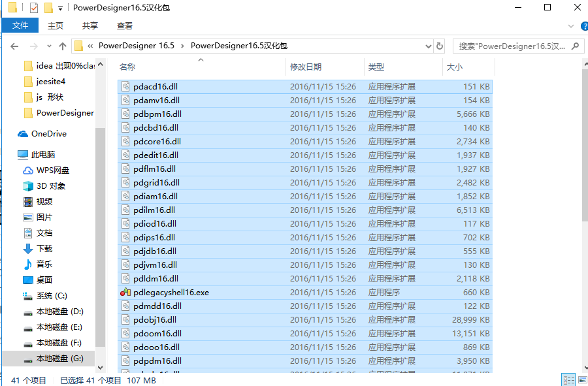588x386 pixels.
Task: Click the pdpdm16.dll file icon
Action: (x=125, y=361)
